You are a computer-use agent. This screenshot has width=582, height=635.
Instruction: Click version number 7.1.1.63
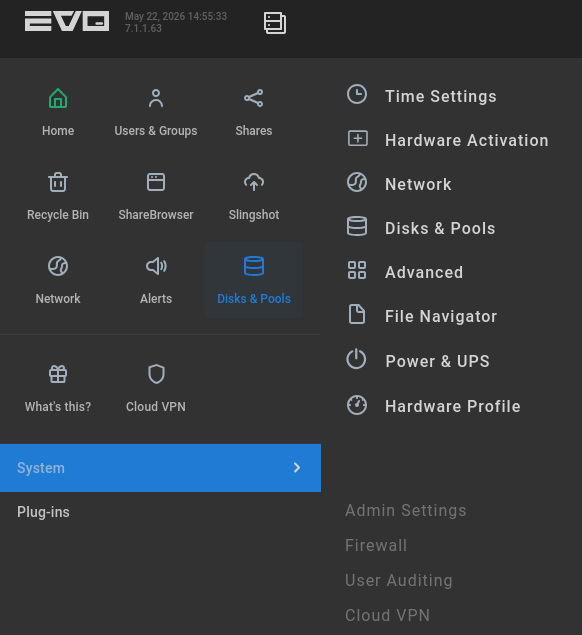143,28
